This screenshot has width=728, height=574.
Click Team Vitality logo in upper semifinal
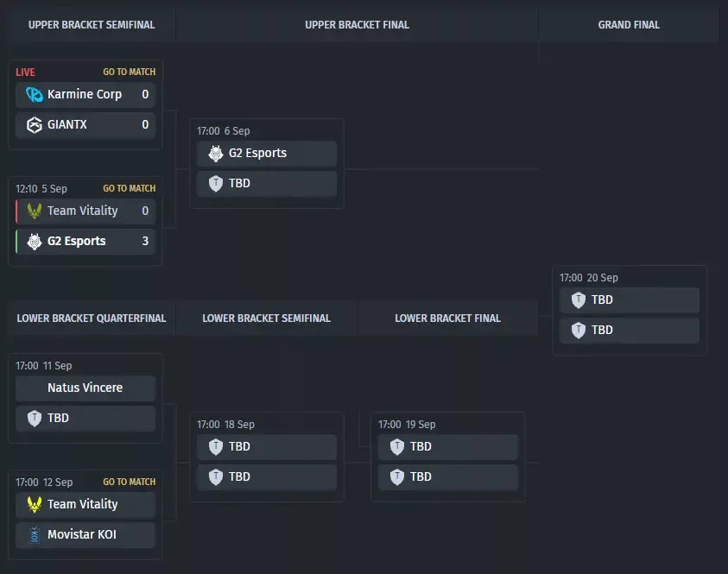(x=34, y=211)
